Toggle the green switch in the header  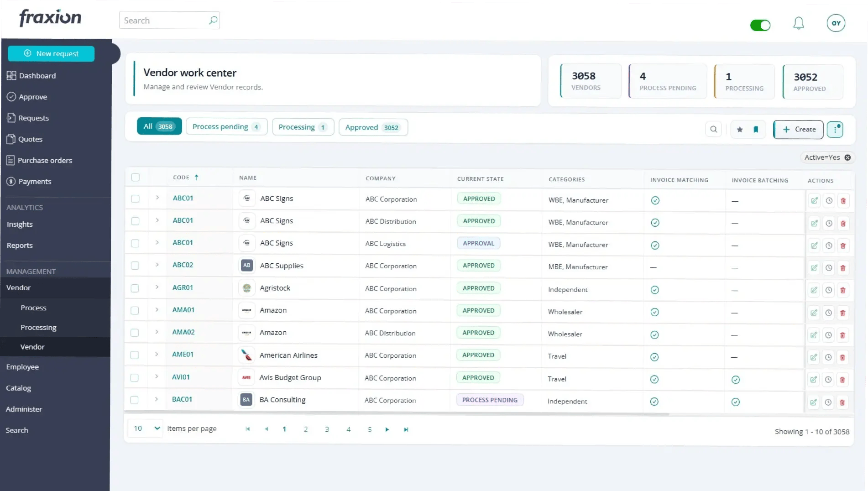pyautogui.click(x=760, y=25)
